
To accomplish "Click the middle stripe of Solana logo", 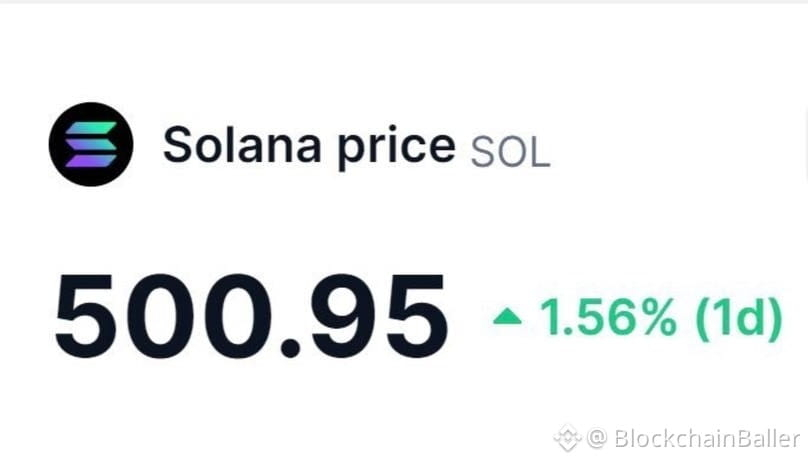I will pyautogui.click(x=91, y=144).
